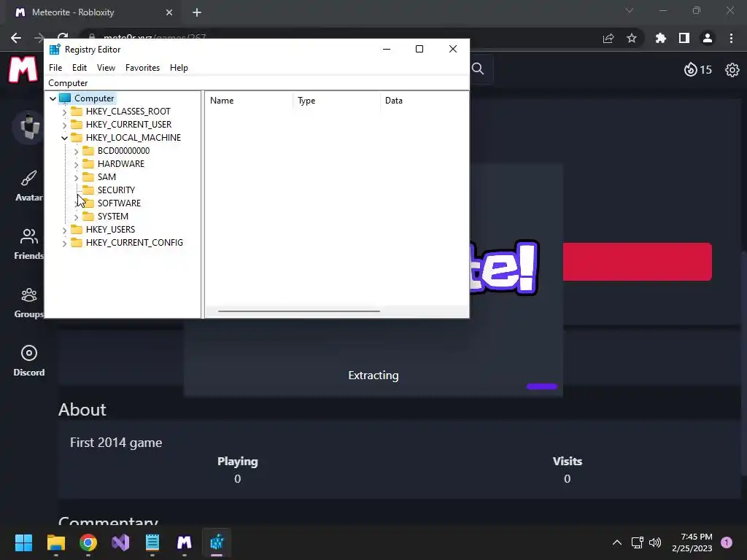Viewport: 747px width, 560px height.
Task: Bookmark this page with star icon
Action: click(632, 38)
